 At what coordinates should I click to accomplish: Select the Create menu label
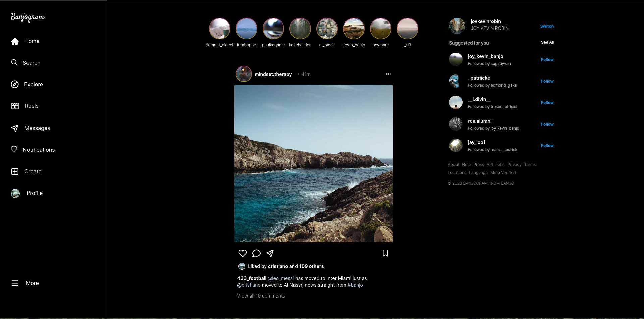[x=33, y=171]
